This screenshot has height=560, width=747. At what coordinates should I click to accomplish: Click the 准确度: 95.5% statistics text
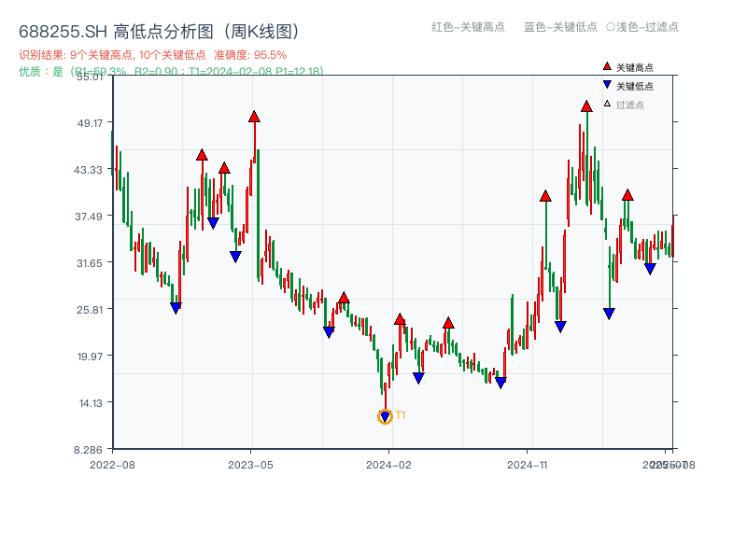click(251, 53)
